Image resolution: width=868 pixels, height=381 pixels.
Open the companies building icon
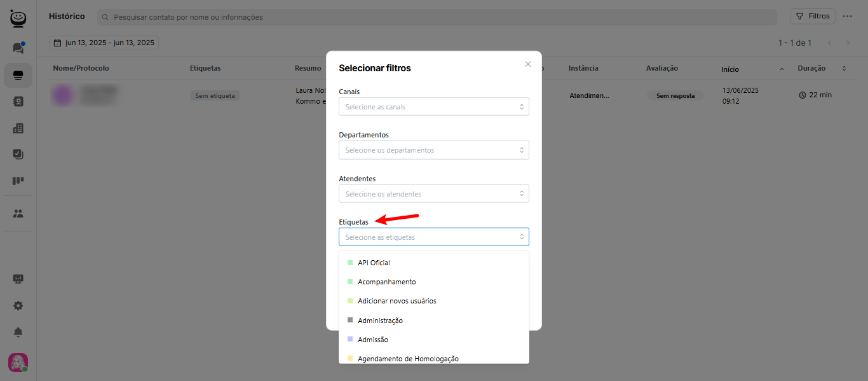pos(18,128)
